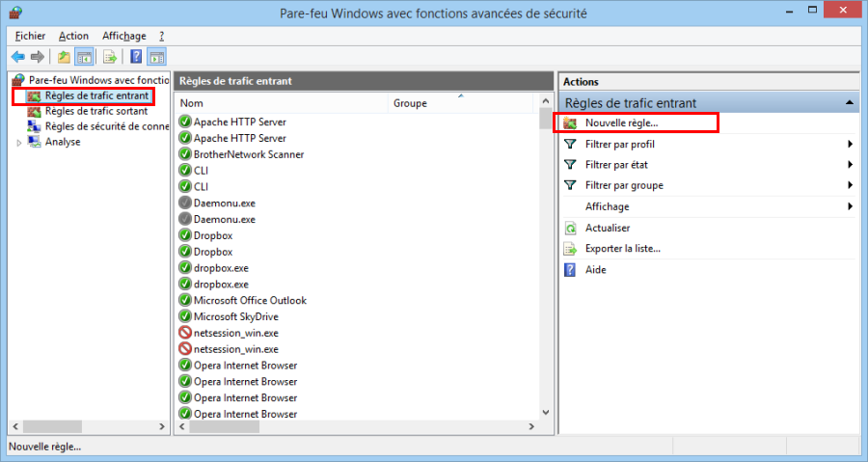
Task: Select Règles de trafic sortant tree node
Action: coord(96,111)
